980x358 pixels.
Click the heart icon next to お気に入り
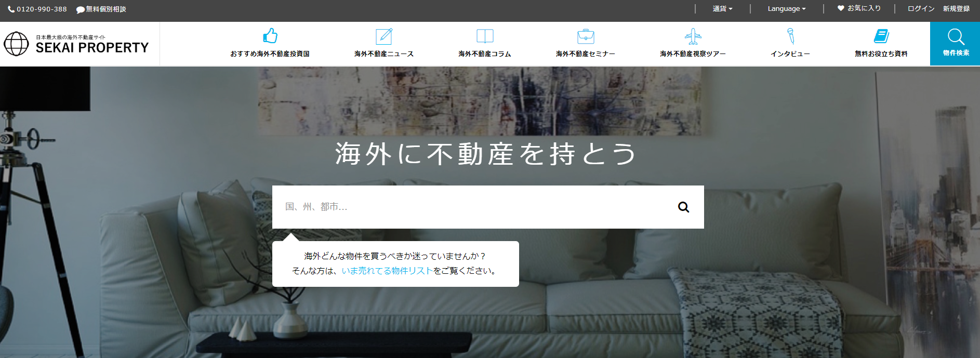[x=841, y=8]
